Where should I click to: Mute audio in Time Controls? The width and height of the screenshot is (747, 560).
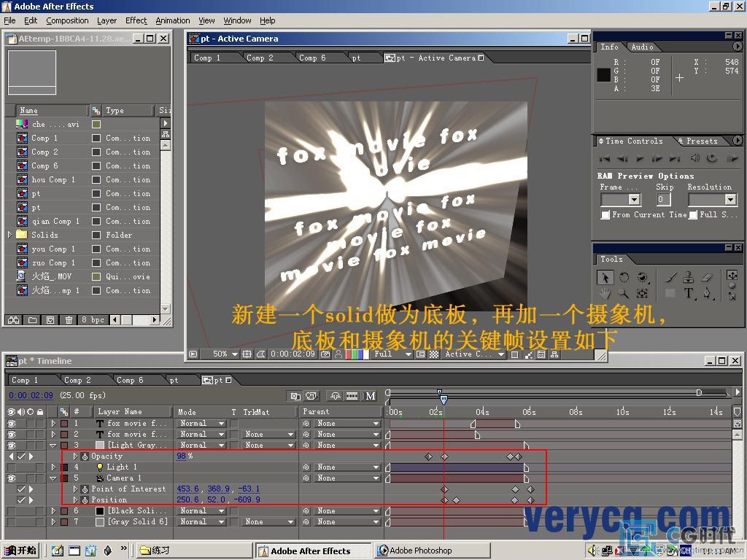[695, 158]
